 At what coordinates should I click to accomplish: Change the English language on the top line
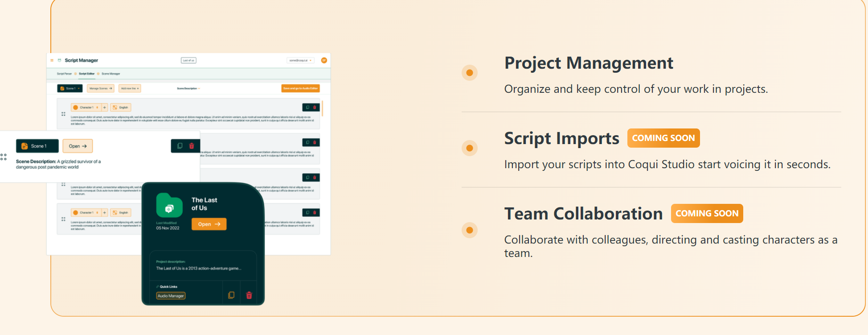tap(121, 108)
